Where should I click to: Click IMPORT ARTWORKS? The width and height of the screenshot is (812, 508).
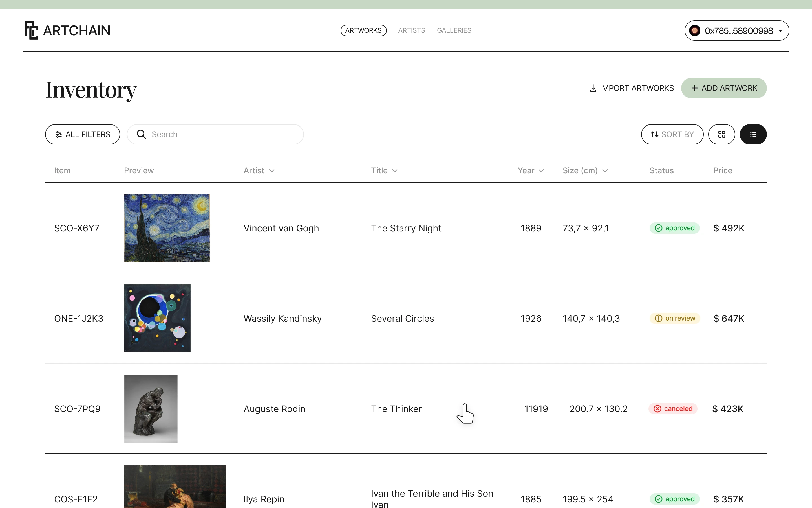632,88
